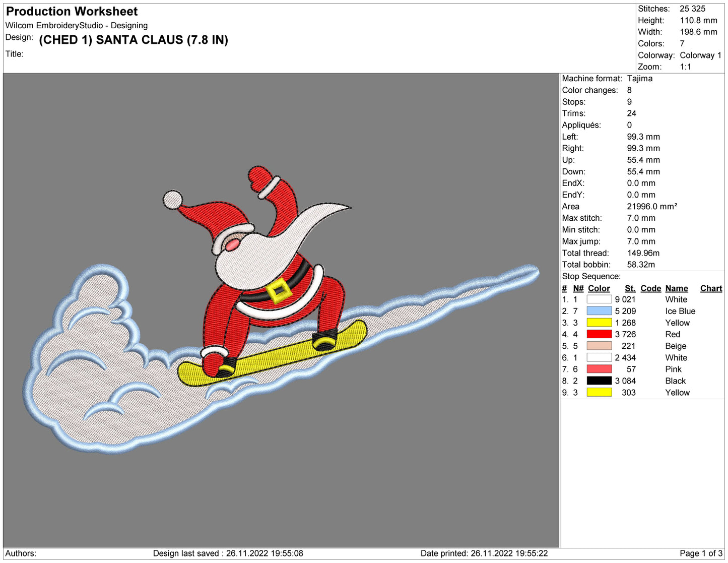Click the Machine format Tajima value
The image size is (728, 563).
(x=640, y=79)
